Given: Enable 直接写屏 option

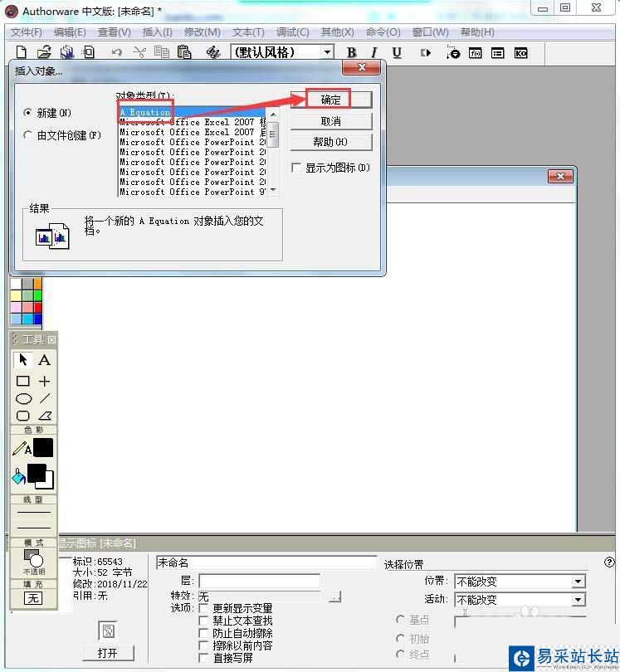Looking at the screenshot, I should pos(203,658).
